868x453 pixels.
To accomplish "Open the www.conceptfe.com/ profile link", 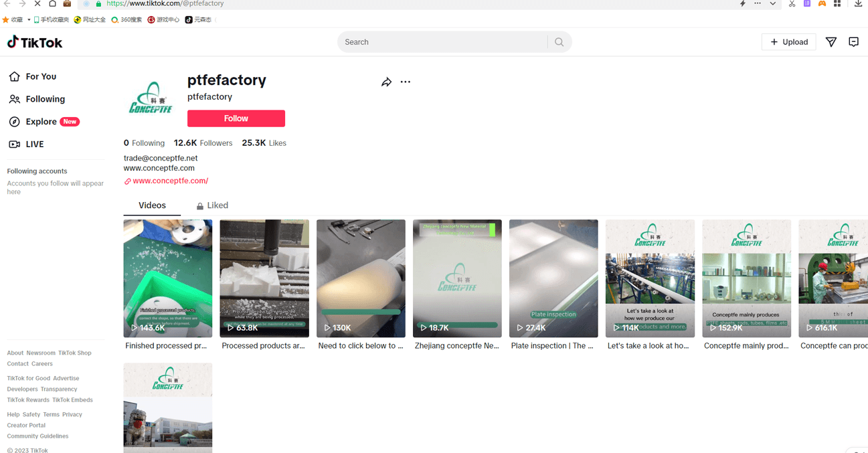I will click(170, 181).
